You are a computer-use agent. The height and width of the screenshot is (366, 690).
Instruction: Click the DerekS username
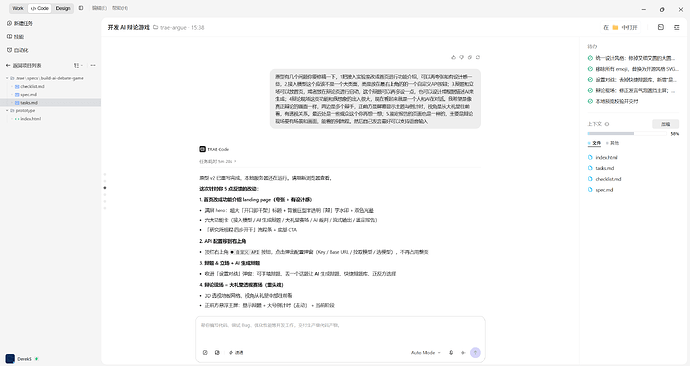point(25,359)
